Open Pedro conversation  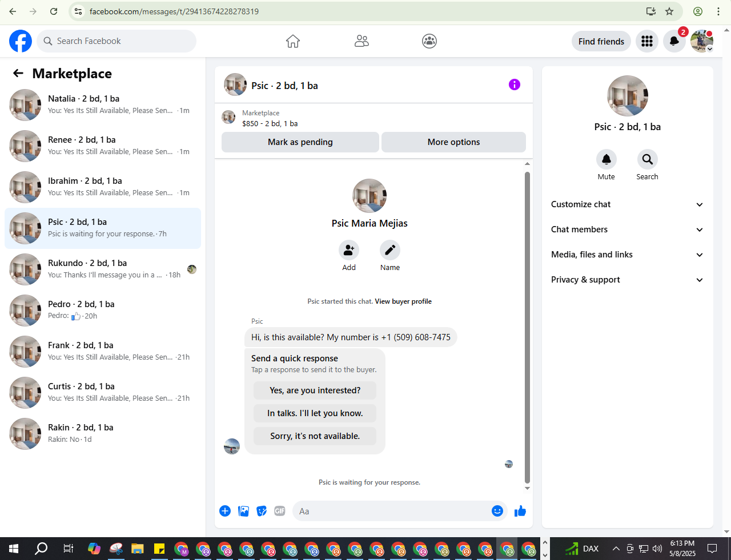[x=103, y=311]
